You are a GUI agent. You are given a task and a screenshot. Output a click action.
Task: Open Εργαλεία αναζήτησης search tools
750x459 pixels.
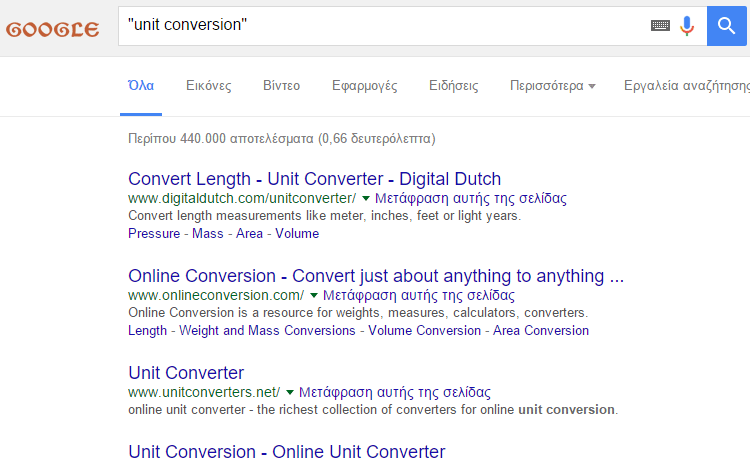click(x=687, y=86)
